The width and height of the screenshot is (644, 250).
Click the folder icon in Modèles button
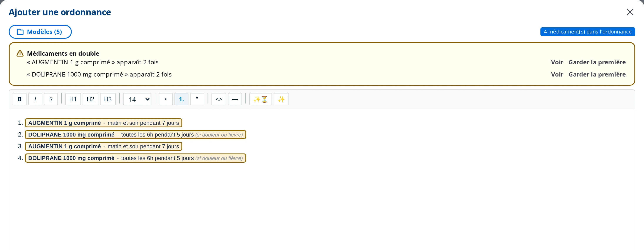[20, 32]
